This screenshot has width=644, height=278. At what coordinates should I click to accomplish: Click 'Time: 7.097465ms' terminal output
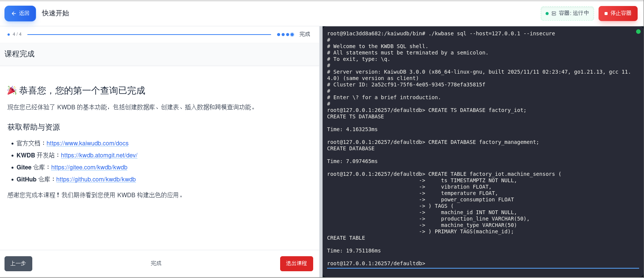[352, 161]
